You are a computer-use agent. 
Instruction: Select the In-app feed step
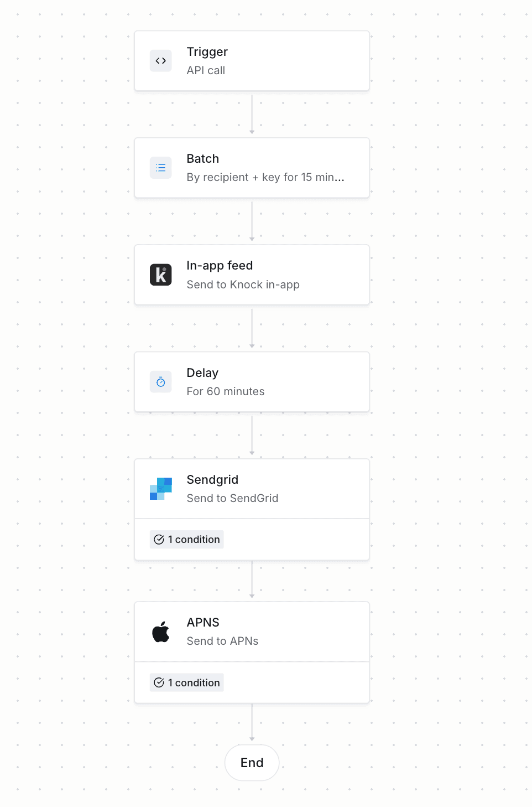pos(252,275)
